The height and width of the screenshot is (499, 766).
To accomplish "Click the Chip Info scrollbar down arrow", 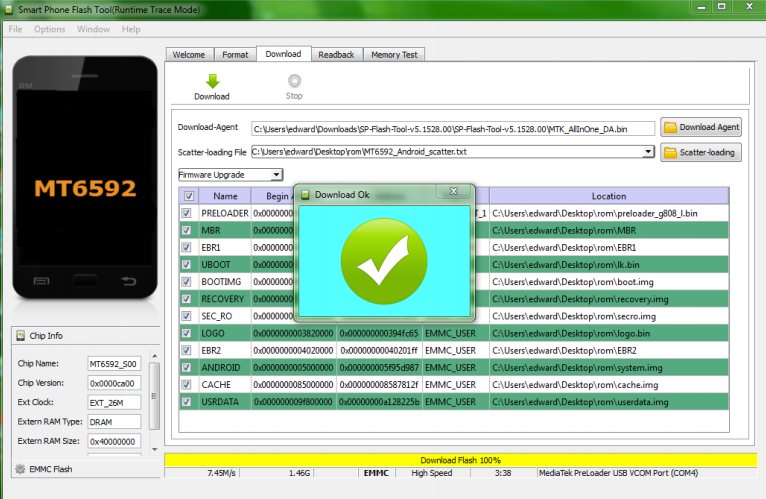I will tap(154, 449).
